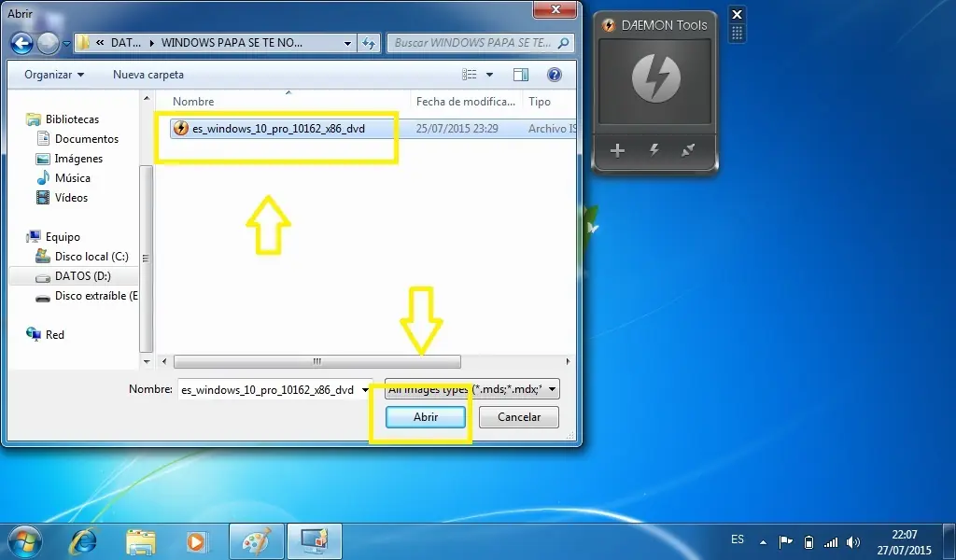Sort by Fecha de modificación column
956x560 pixels.
(x=466, y=101)
